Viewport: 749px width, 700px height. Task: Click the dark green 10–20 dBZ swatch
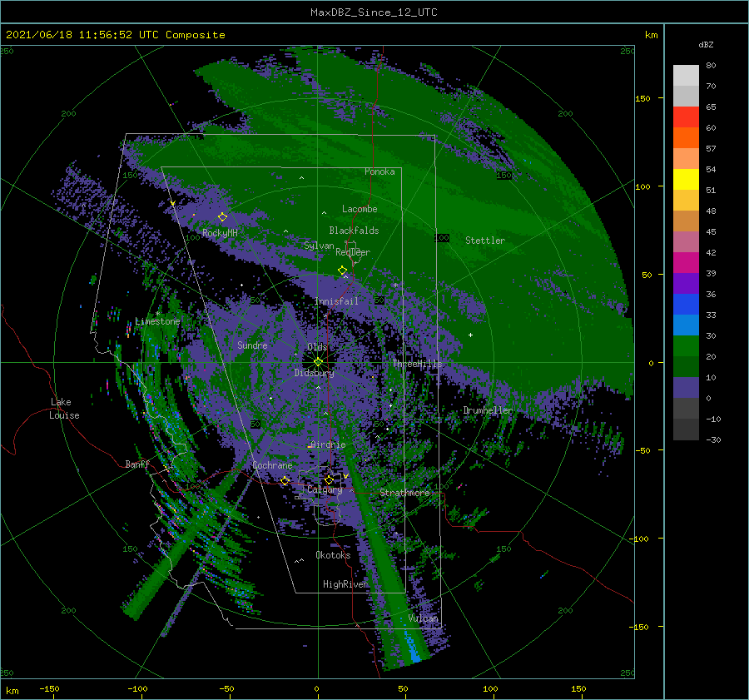686,366
